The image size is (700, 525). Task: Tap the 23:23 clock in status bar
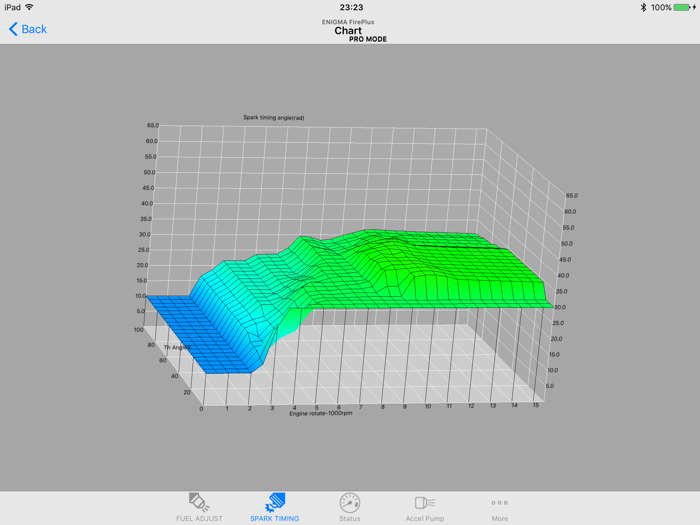point(351,7)
